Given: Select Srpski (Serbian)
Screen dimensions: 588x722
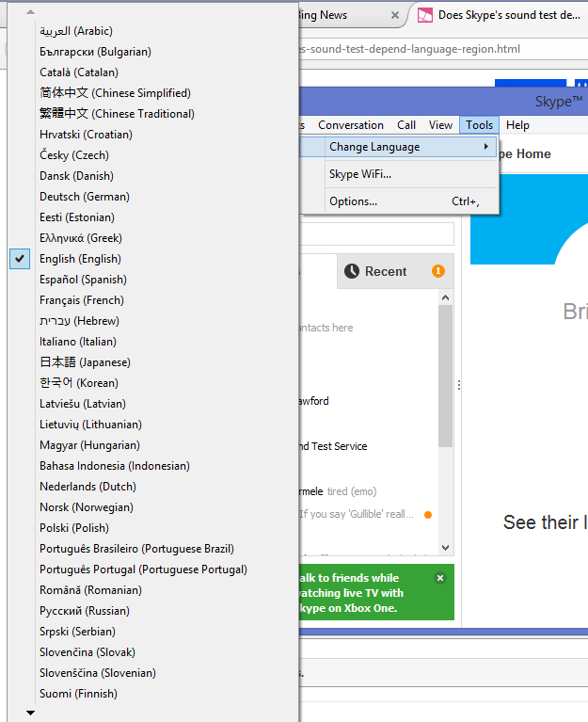Looking at the screenshot, I should pyautogui.click(x=77, y=632).
